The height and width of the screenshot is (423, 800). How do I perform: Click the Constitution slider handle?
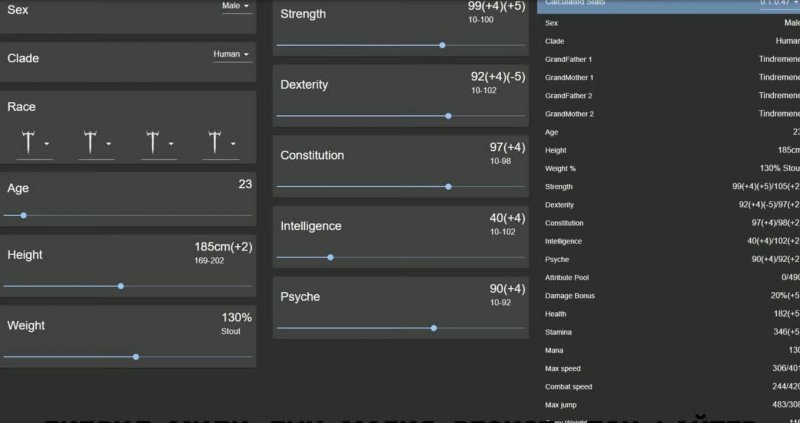[x=448, y=186]
